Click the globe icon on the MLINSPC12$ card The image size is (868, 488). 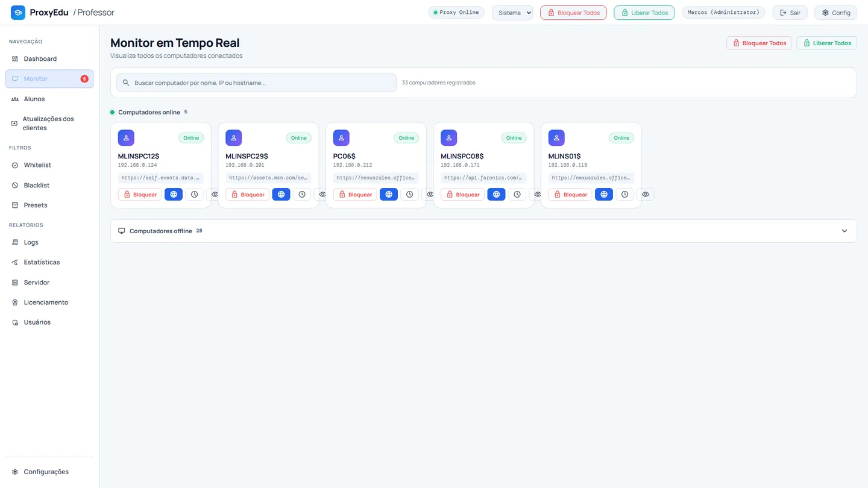(x=174, y=195)
